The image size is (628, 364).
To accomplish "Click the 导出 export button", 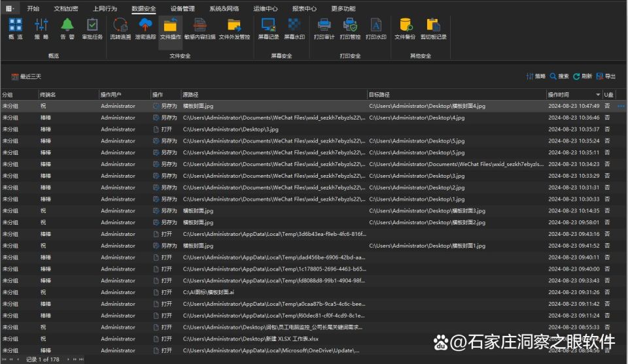I will [606, 76].
